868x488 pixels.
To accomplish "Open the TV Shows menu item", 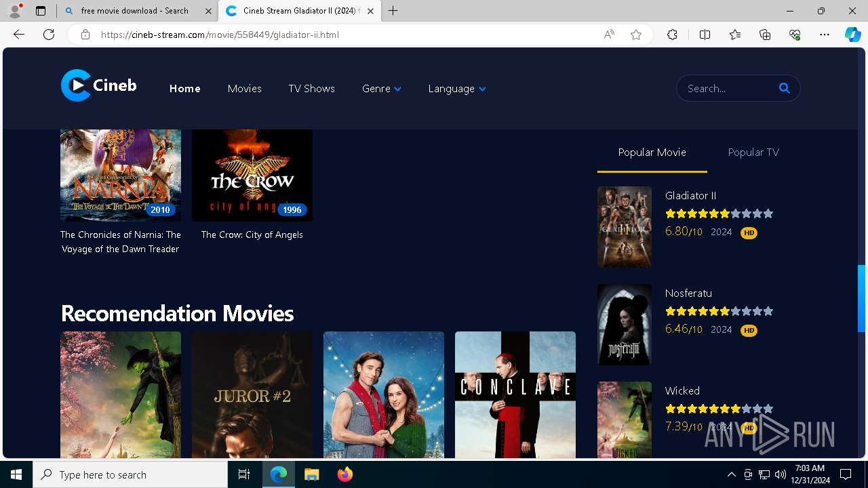I will click(311, 89).
